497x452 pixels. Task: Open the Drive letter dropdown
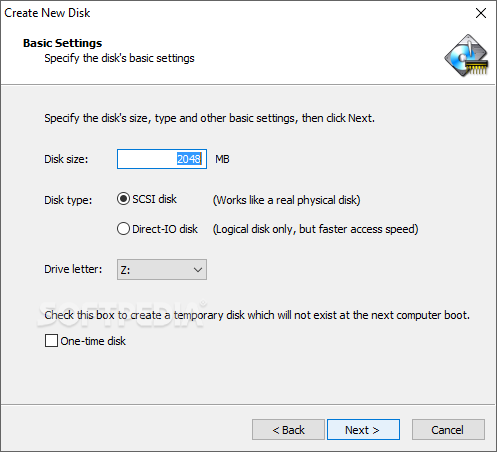[x=162, y=269]
